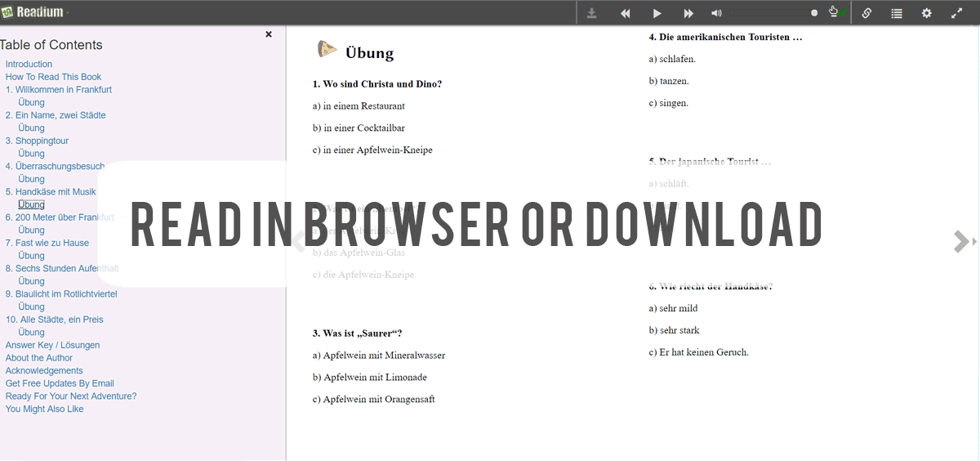Open chapter 9 Blaulicht im Rotlichtviertel
This screenshot has width=980, height=461.
61,293
